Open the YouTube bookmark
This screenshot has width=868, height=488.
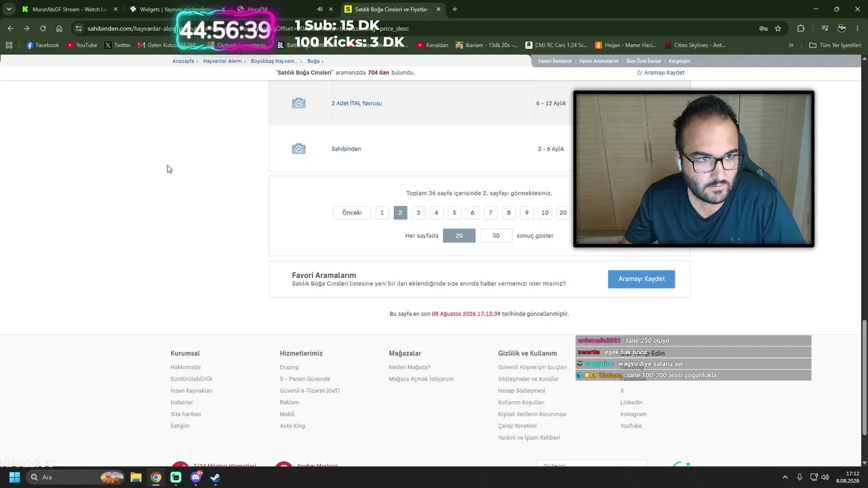(82, 45)
